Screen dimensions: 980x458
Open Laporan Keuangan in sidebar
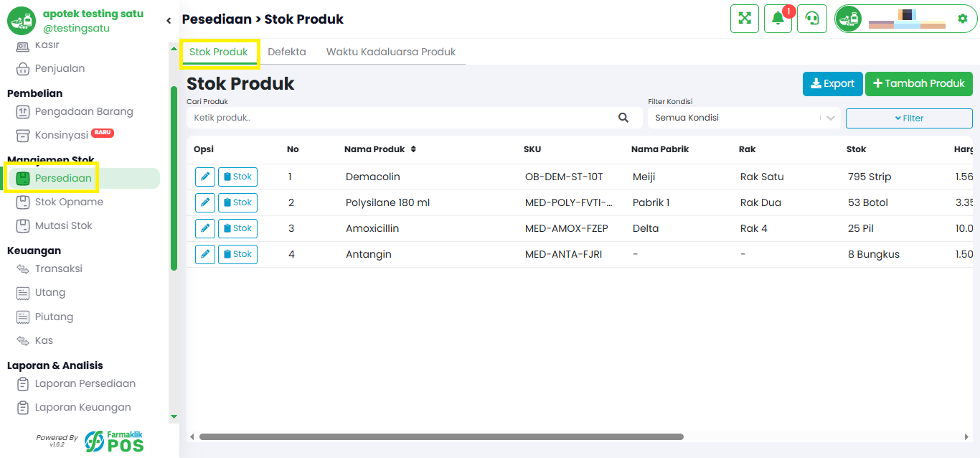(x=83, y=407)
